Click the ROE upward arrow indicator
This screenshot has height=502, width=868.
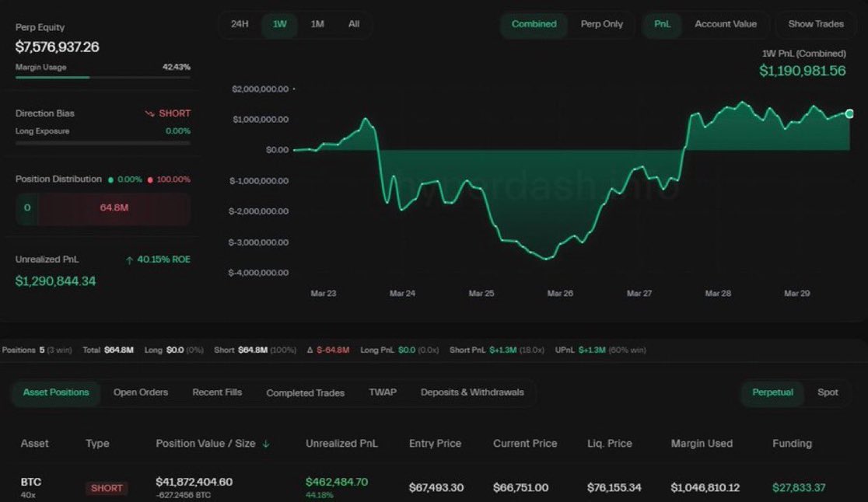(x=129, y=259)
